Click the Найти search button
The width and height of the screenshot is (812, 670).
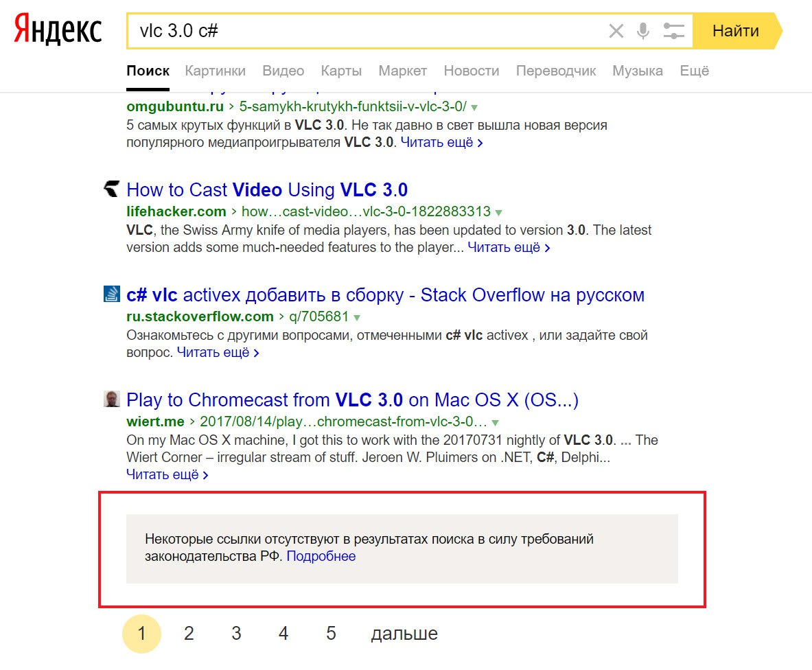[737, 31]
